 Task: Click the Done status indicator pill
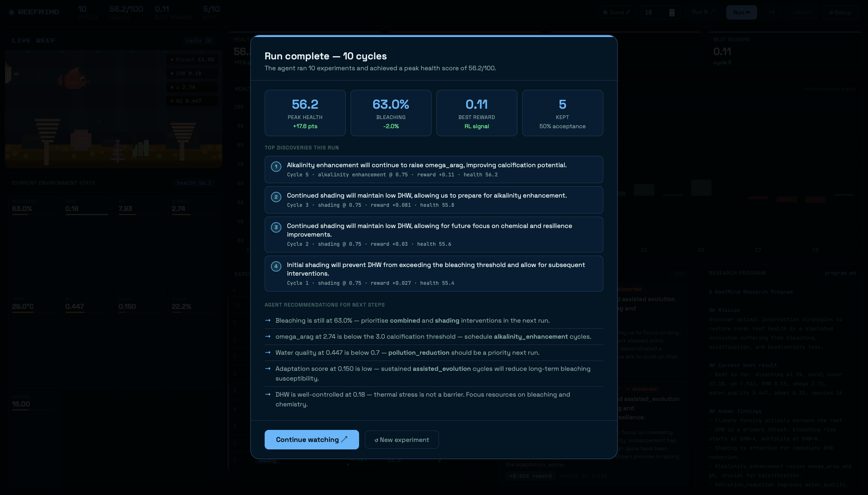[616, 13]
